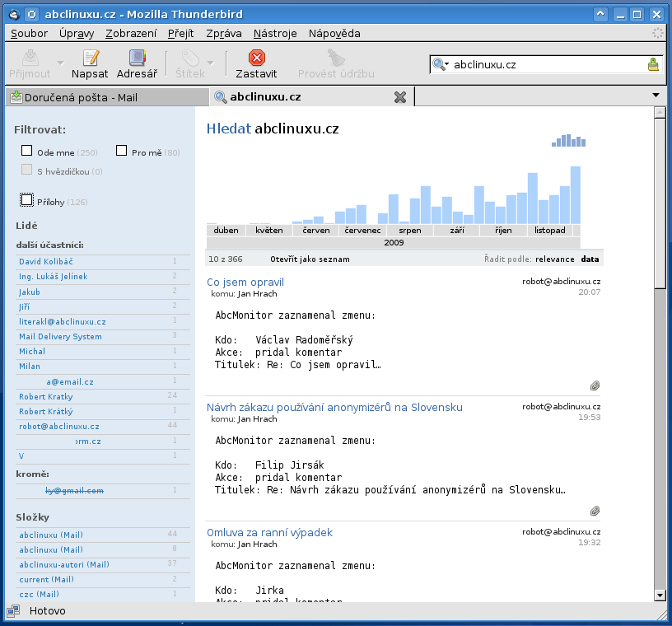Click the paperclip on the anonymizérů message
This screenshot has width=672, height=626.
[595, 511]
